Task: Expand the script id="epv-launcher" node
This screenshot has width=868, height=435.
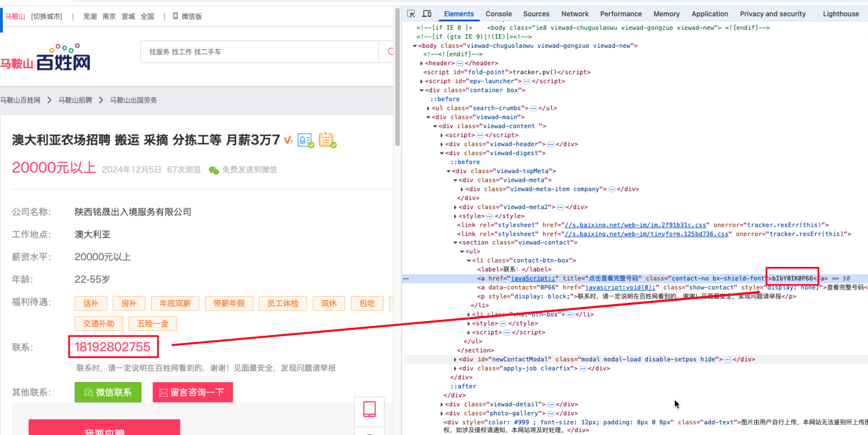Action: coord(422,81)
